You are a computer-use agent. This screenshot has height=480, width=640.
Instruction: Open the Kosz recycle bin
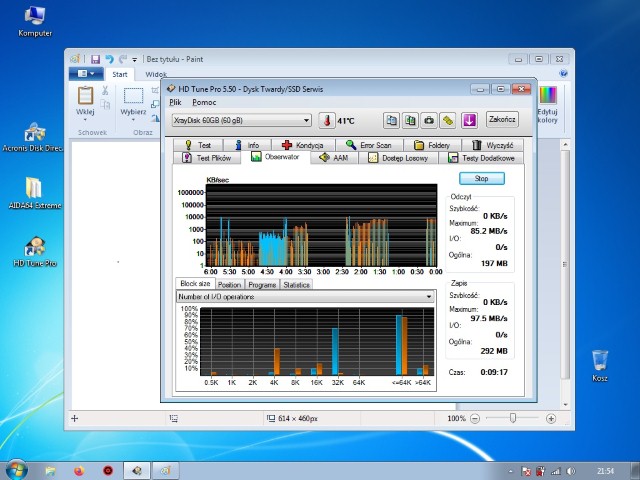click(x=600, y=365)
